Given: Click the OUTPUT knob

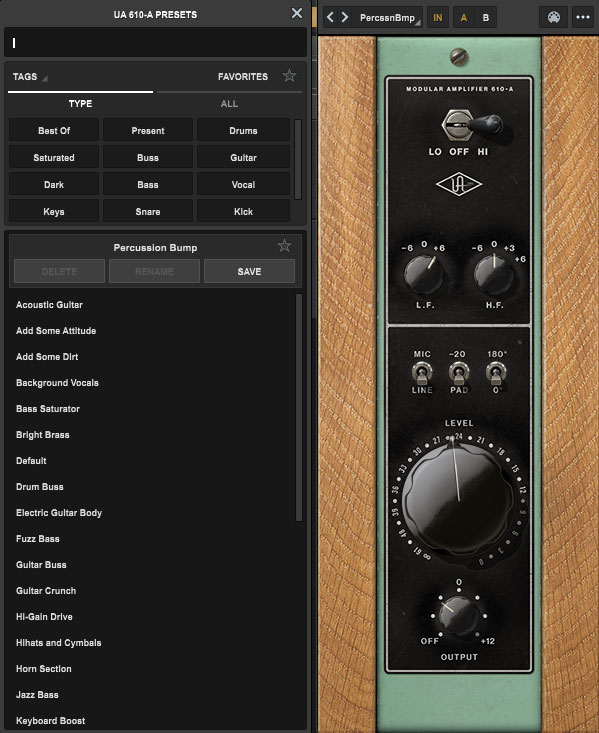Looking at the screenshot, I should pyautogui.click(x=458, y=615).
